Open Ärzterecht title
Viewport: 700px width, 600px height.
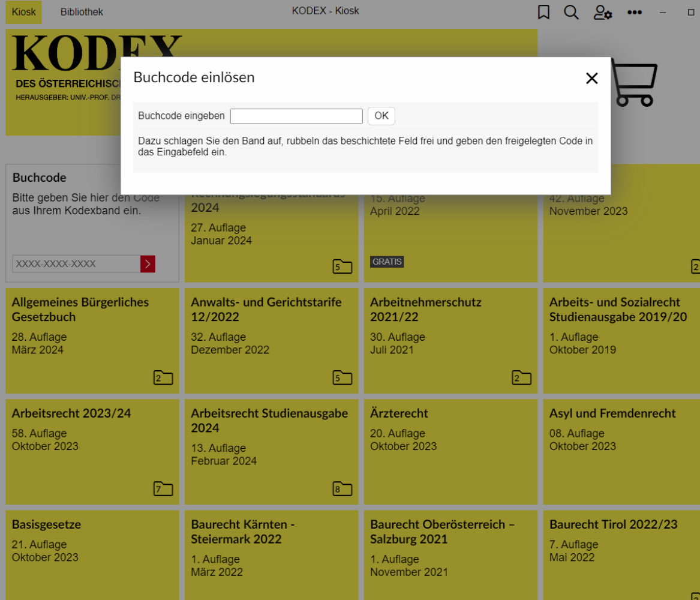point(399,413)
